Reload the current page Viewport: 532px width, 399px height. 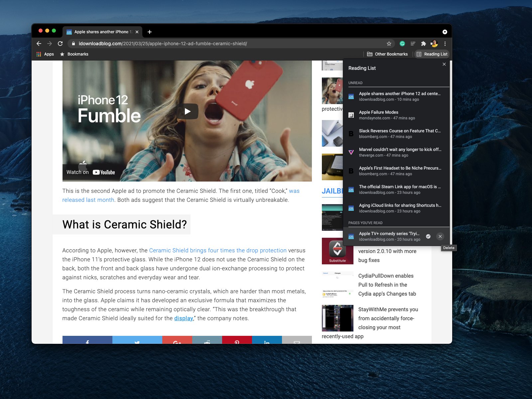pos(60,44)
